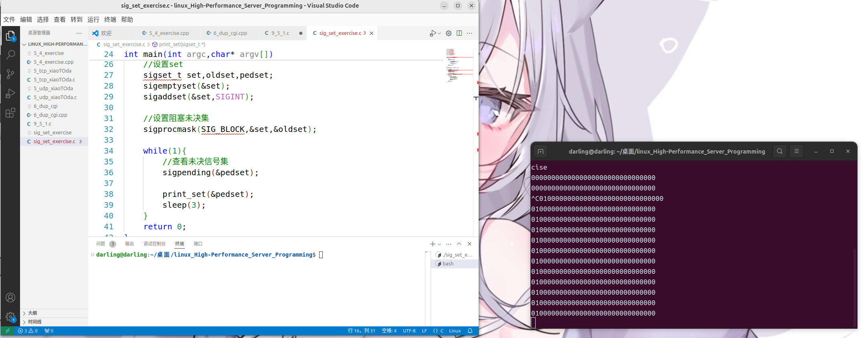
Task: Click the ports forwarded status item
Action: (x=49, y=331)
